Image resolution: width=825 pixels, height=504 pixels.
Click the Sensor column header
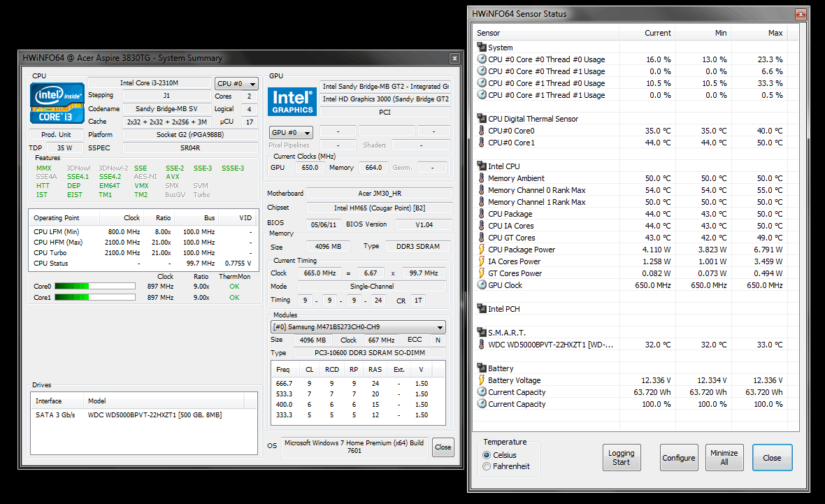coord(546,33)
